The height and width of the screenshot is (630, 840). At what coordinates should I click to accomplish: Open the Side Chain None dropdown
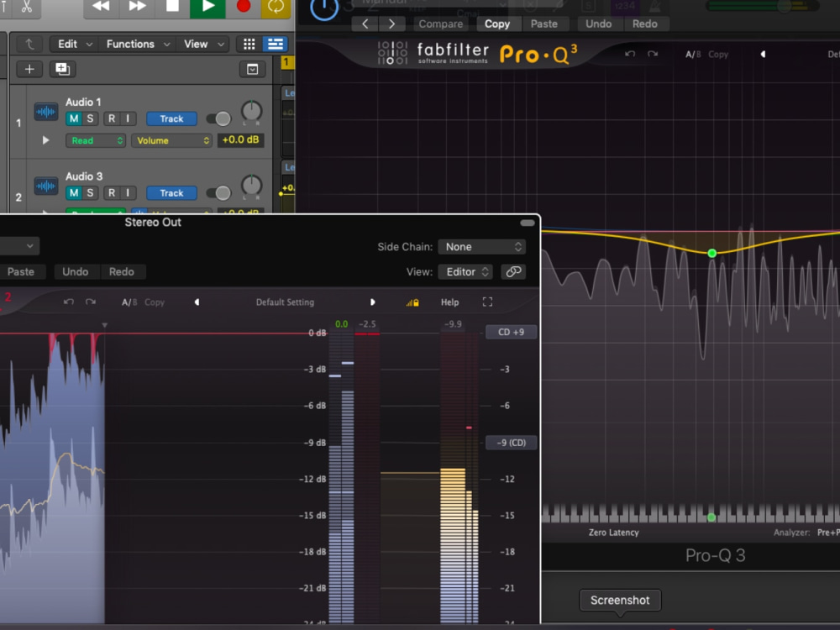tap(481, 246)
